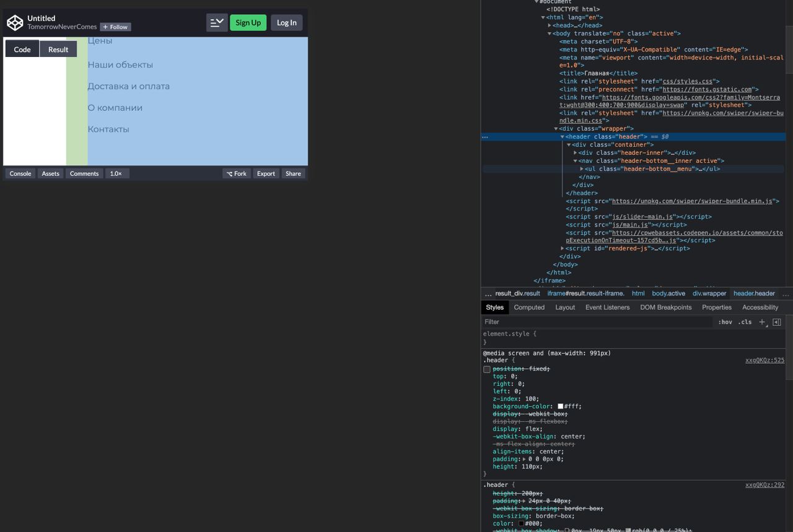
Task: Click the Share button
Action: pyautogui.click(x=293, y=173)
